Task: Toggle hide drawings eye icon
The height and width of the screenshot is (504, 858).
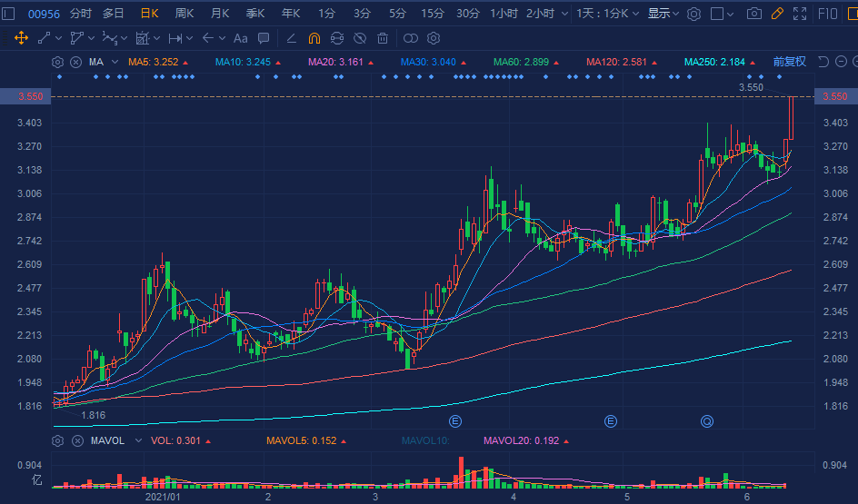Action: click(360, 38)
